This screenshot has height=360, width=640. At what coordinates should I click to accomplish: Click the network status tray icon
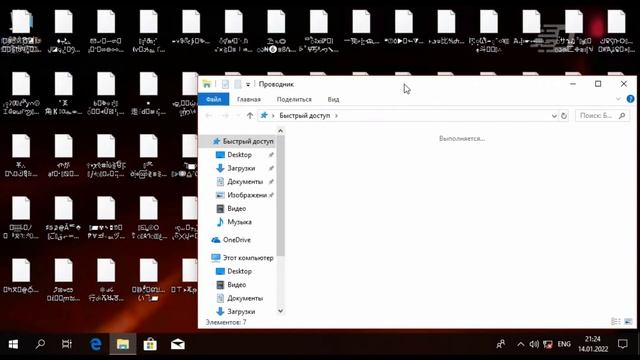point(548,344)
